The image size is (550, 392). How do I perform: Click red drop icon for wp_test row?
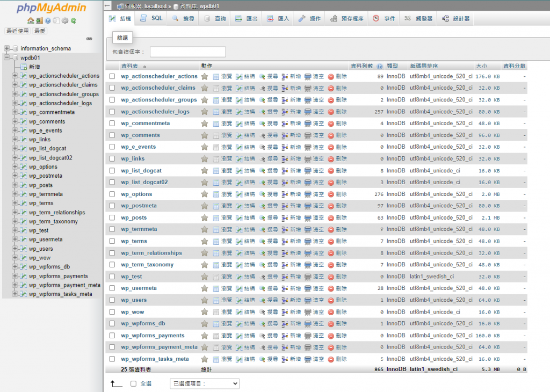pyautogui.click(x=331, y=277)
